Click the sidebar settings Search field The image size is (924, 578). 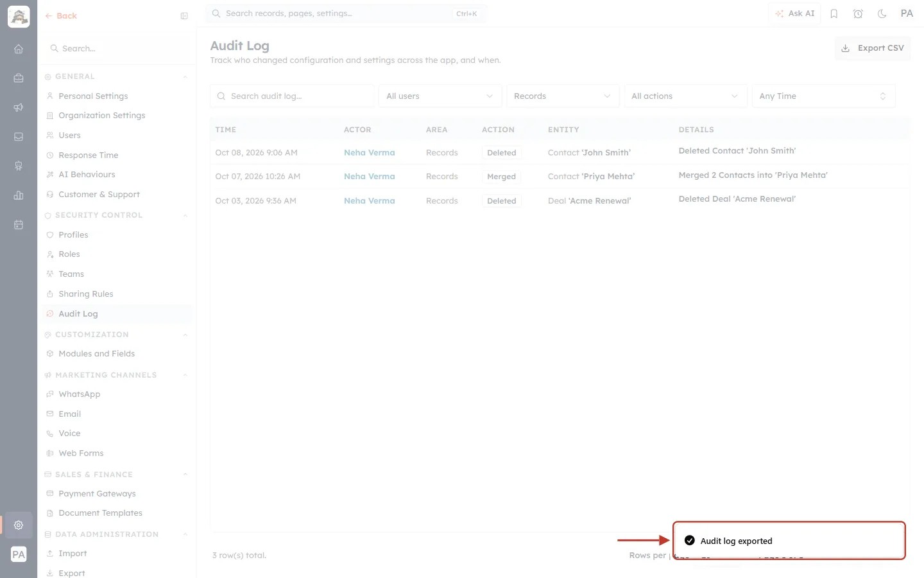[x=117, y=49]
